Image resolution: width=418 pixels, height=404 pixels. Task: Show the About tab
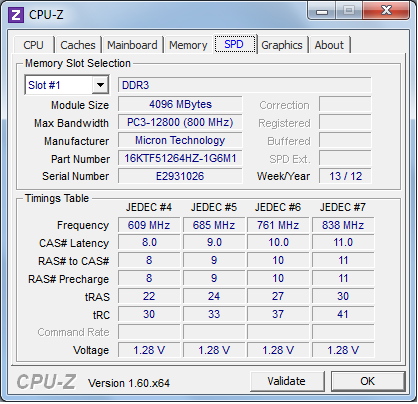pyautogui.click(x=329, y=45)
